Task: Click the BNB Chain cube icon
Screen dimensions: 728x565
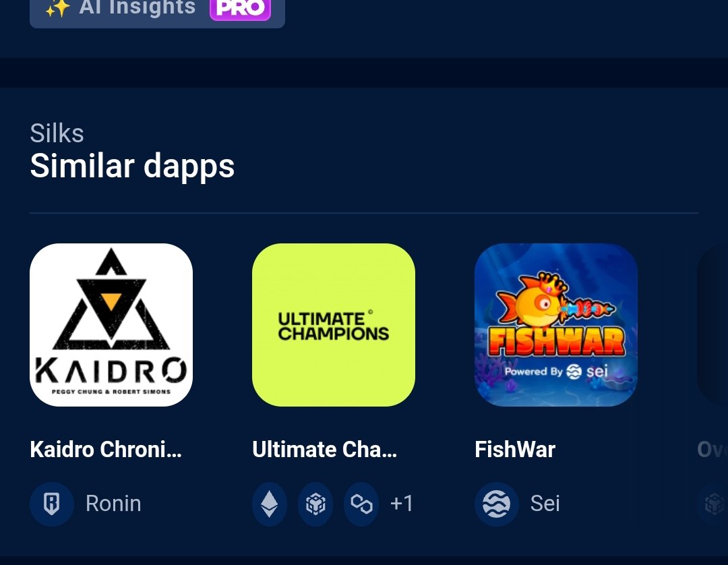Action: coord(315,504)
